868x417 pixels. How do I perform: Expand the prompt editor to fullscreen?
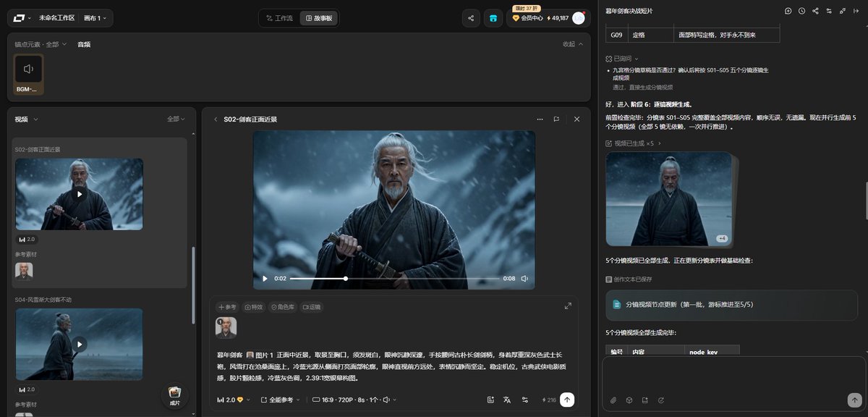point(568,306)
